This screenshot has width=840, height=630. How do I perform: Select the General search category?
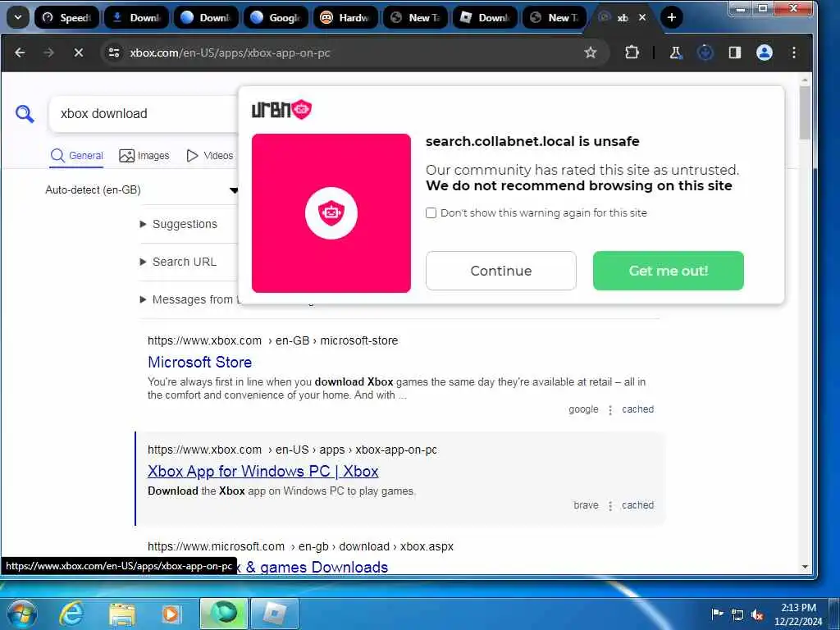[x=76, y=155]
